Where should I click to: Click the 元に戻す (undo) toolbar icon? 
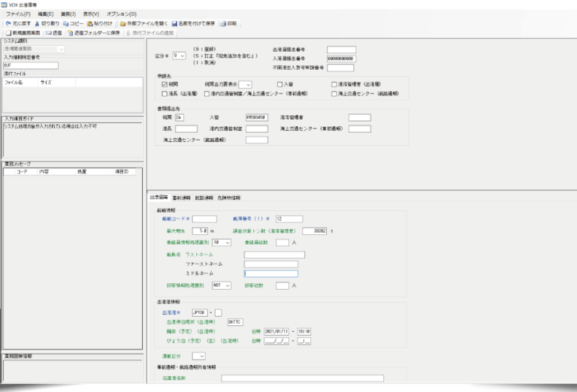point(8,23)
